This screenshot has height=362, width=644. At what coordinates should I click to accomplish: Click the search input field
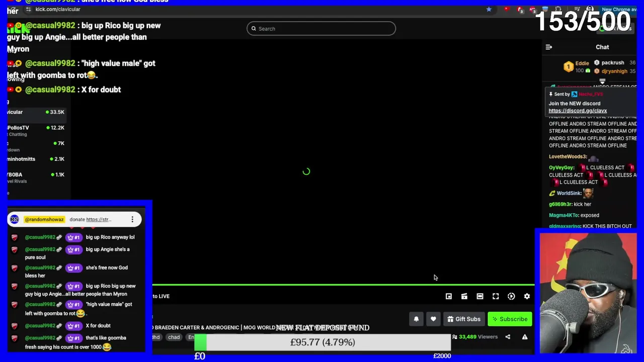point(321,29)
